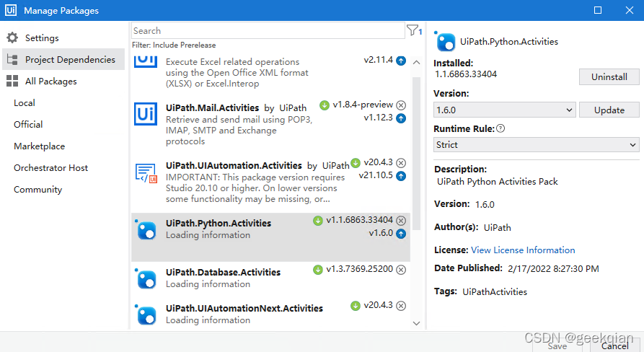Open the Version dropdown showing 1.6.0

pyautogui.click(x=504, y=110)
